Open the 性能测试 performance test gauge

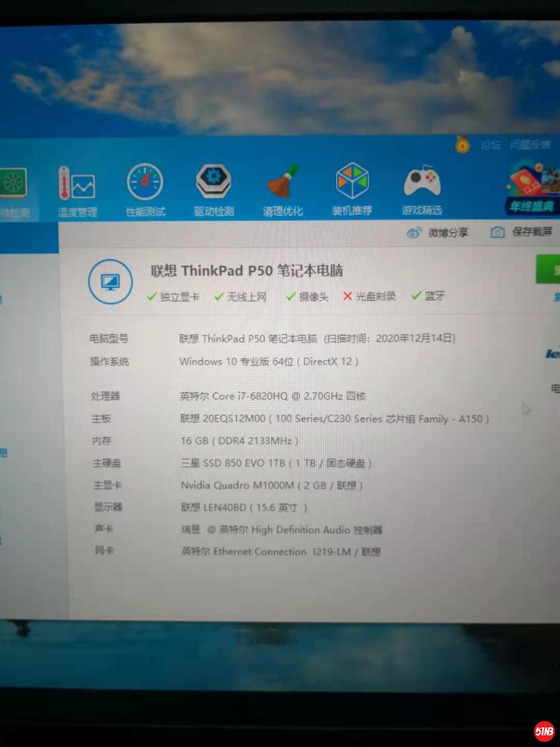(x=145, y=190)
